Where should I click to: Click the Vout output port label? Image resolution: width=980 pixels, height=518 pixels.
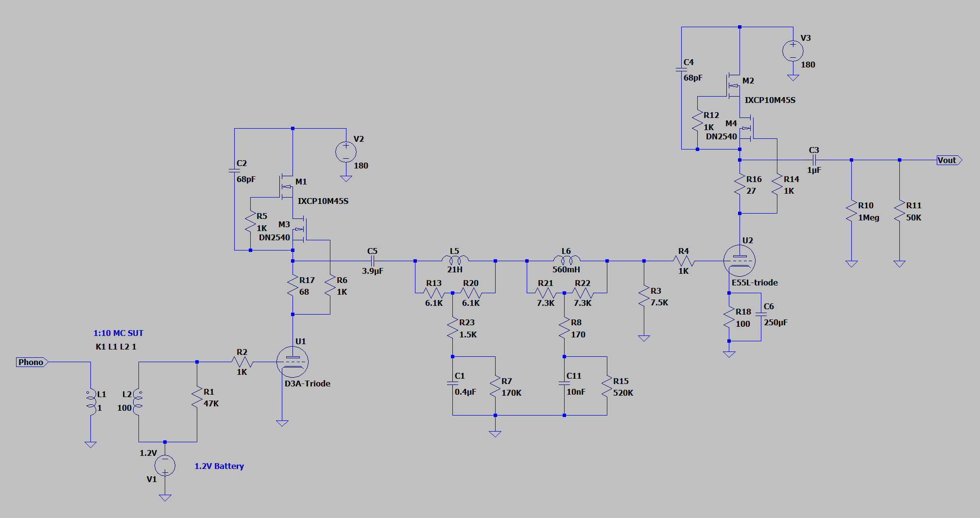pyautogui.click(x=949, y=160)
